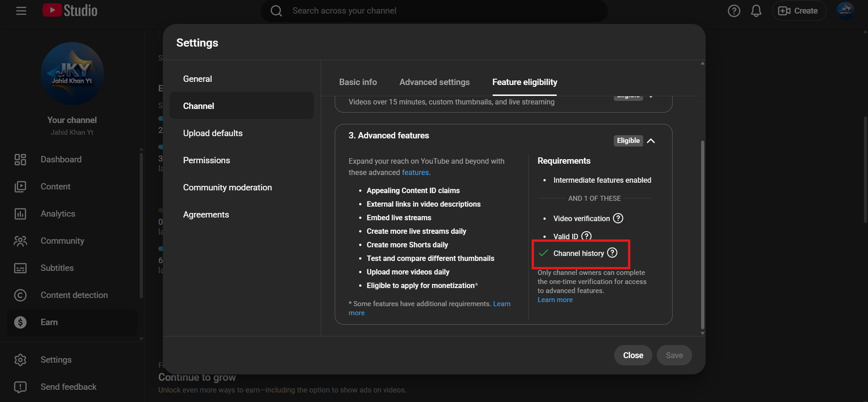This screenshot has width=868, height=402.
Task: Close the Settings dialog
Action: pyautogui.click(x=632, y=355)
